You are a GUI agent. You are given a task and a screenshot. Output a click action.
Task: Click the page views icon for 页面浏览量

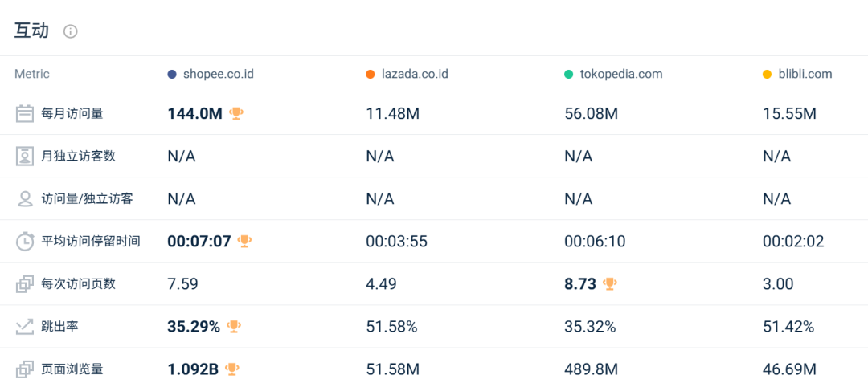[25, 369]
